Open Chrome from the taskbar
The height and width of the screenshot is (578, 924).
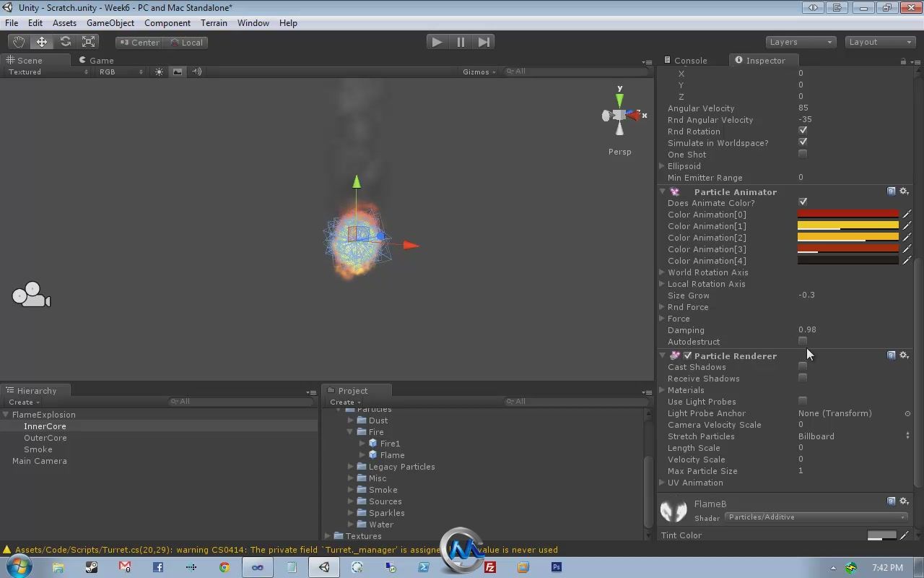pos(225,567)
